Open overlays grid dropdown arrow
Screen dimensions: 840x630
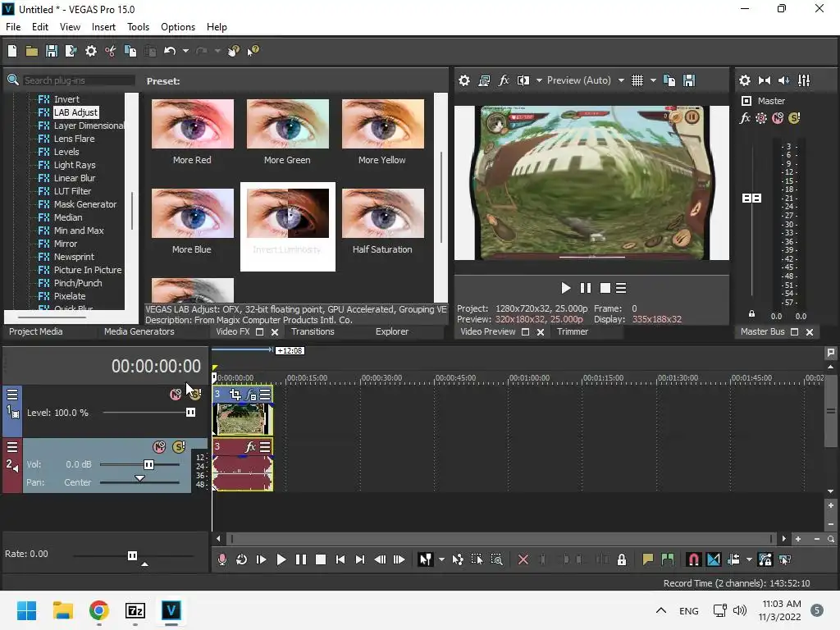653,80
